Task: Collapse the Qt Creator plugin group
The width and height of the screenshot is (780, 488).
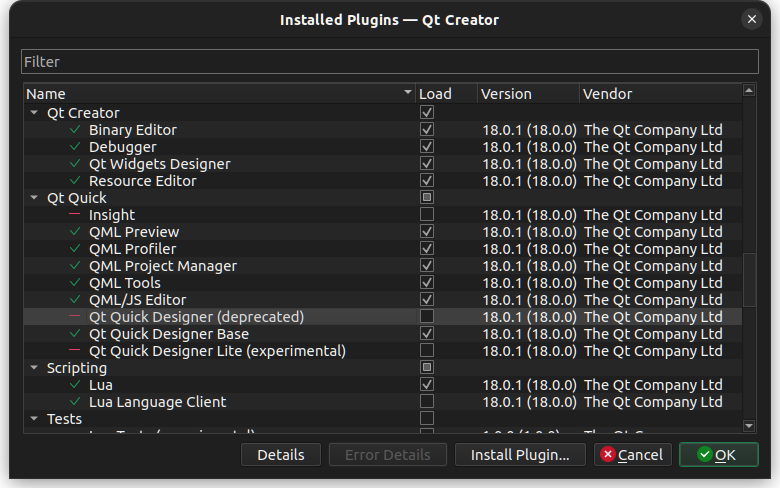Action: tap(34, 113)
